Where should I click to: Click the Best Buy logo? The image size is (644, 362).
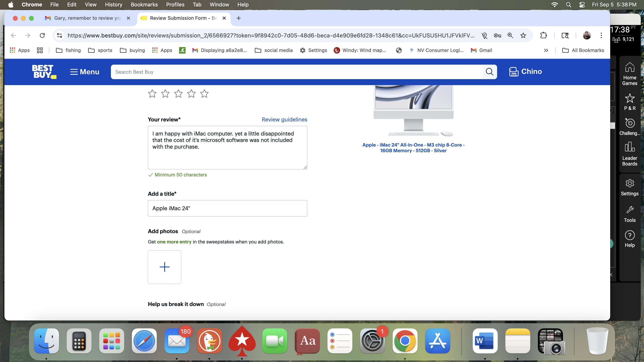(44, 72)
